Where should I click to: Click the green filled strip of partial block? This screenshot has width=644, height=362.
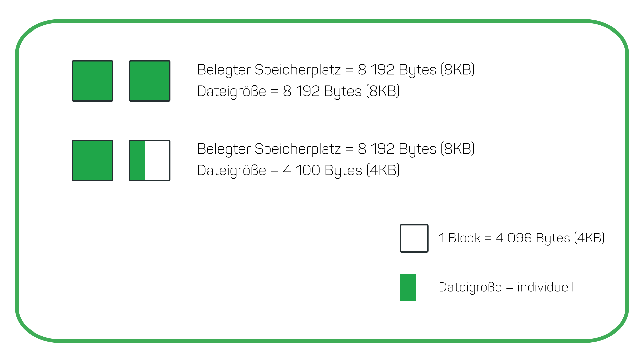click(x=138, y=161)
